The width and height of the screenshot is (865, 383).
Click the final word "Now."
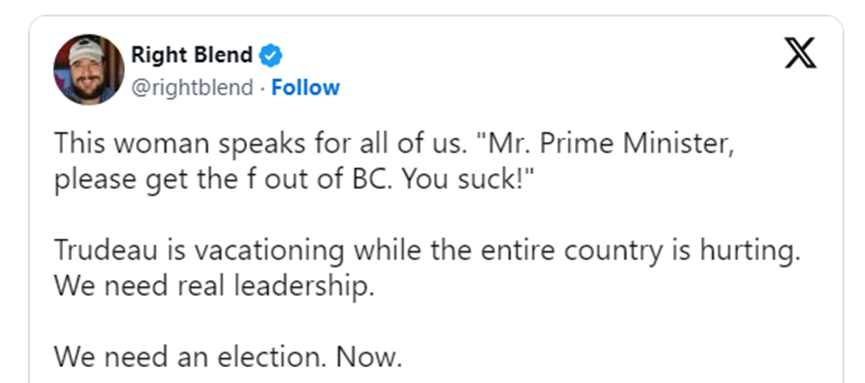coord(370,358)
